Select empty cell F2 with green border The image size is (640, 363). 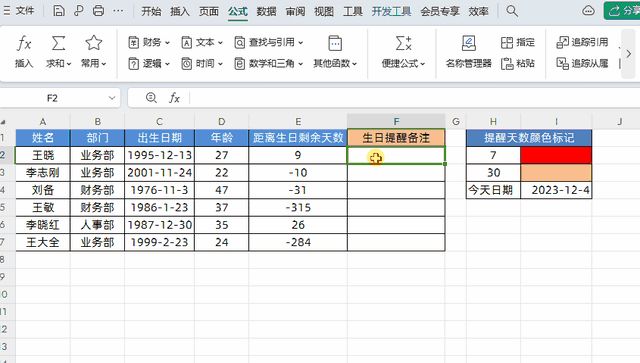click(396, 155)
